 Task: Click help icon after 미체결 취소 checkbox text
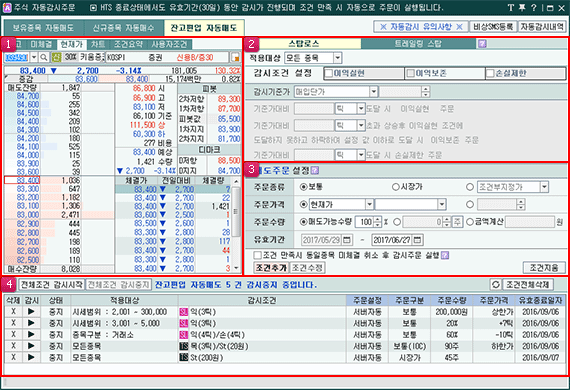coord(445,255)
